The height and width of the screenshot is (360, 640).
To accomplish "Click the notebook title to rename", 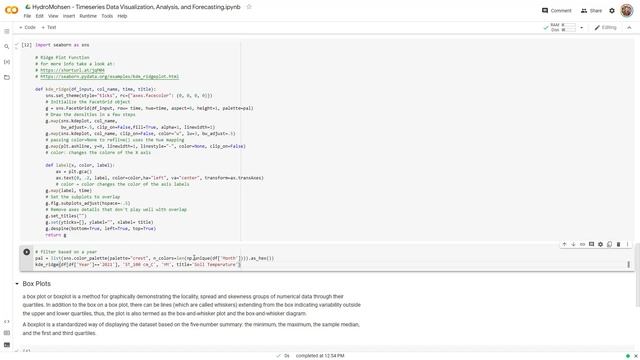I will point(136,7).
